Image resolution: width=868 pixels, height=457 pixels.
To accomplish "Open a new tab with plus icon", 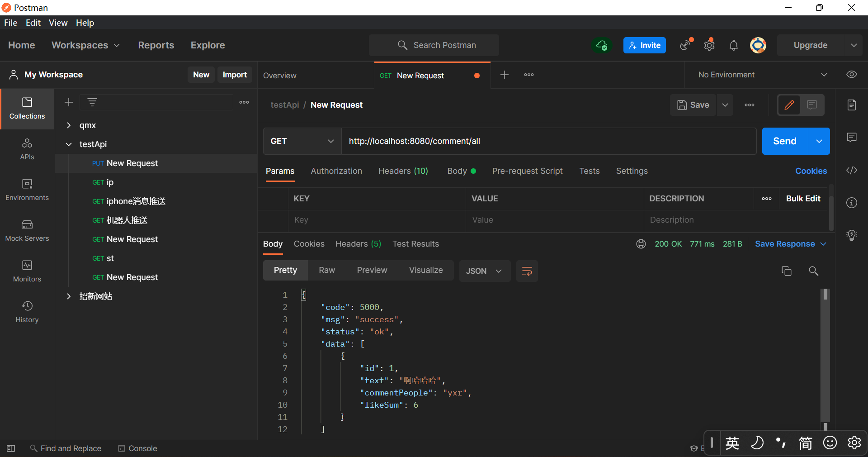I will click(505, 75).
